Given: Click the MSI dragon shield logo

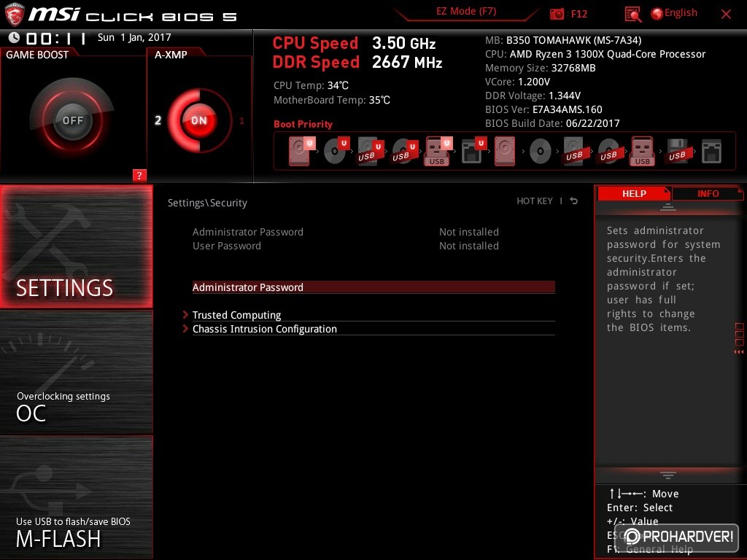Looking at the screenshot, I should click(x=15, y=15).
